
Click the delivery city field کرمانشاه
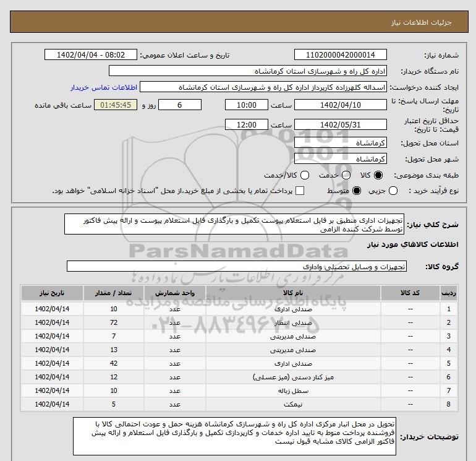(x=340, y=158)
